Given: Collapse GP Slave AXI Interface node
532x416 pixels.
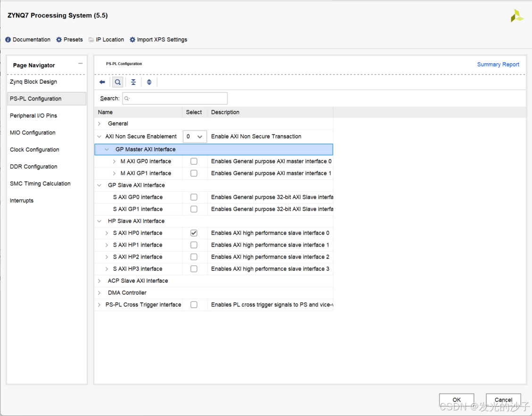Looking at the screenshot, I should pos(100,185).
